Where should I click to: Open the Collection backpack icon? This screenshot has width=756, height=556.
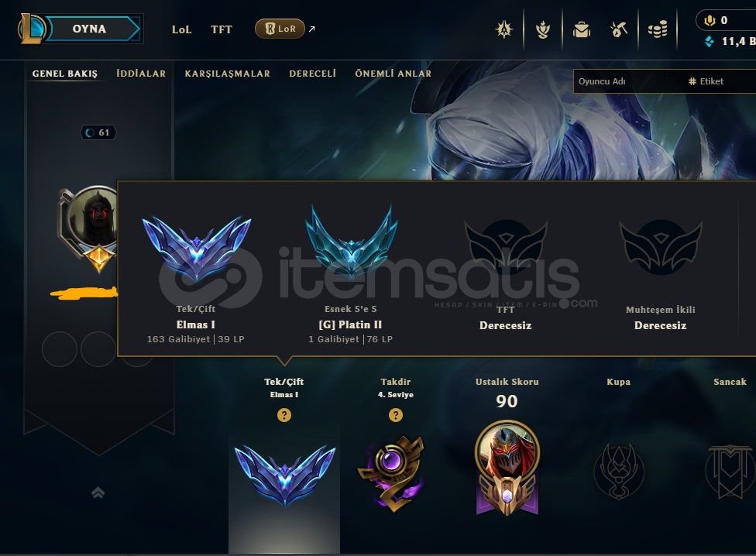tap(582, 29)
